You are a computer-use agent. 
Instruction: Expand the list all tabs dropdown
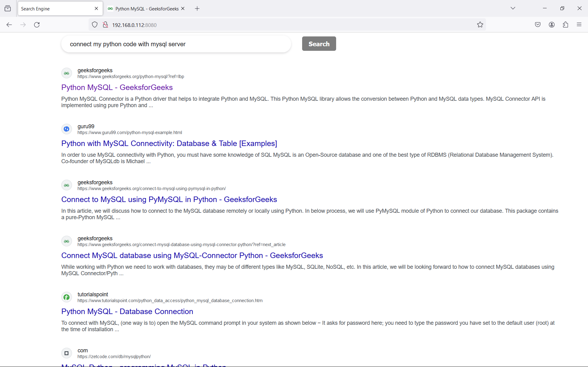click(x=513, y=8)
